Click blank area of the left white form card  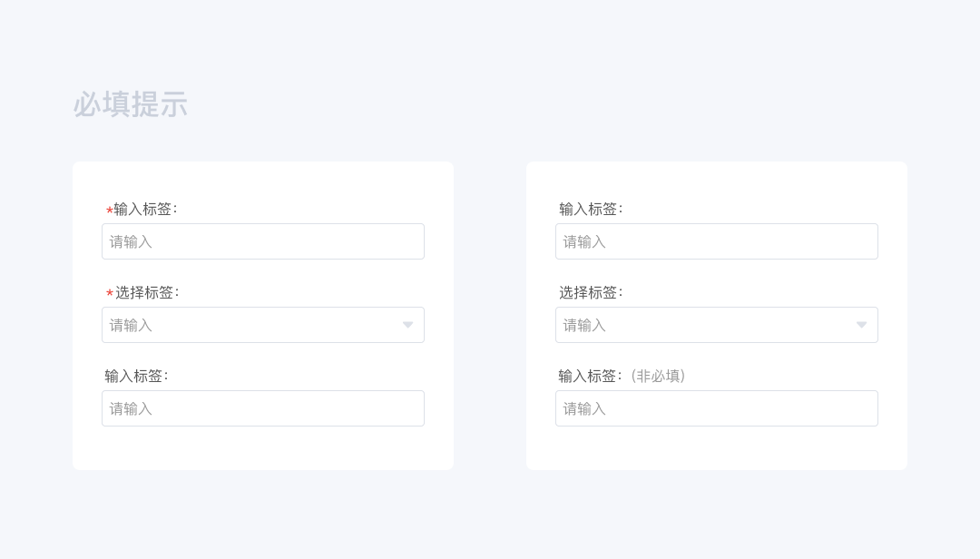[x=263, y=449]
